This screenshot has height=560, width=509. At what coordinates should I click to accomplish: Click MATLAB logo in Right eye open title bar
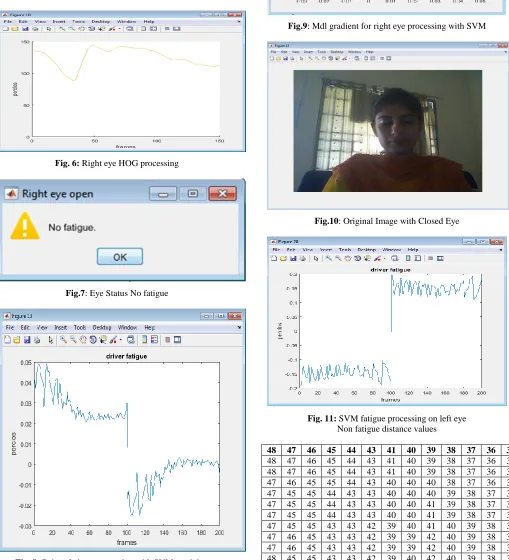pos(11,194)
